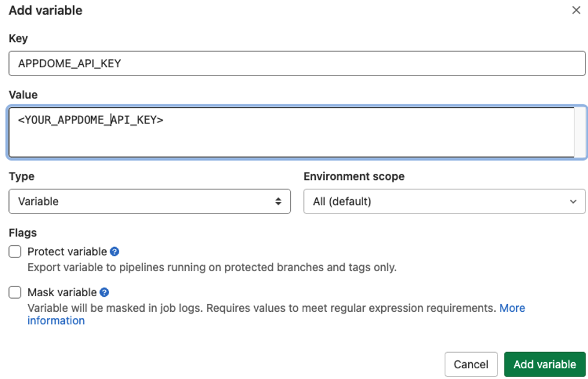Screen dimensions: 588x379
Task: Enable the Mask variable checkbox
Action: pyautogui.click(x=14, y=292)
